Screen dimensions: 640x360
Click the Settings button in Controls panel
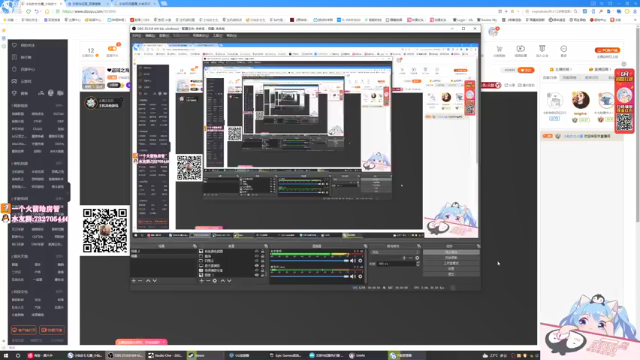point(451,269)
